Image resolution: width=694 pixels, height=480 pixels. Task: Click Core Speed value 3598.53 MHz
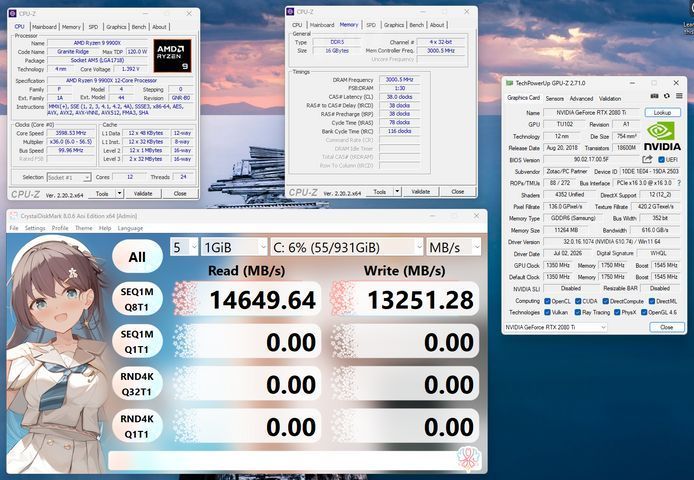click(71, 133)
